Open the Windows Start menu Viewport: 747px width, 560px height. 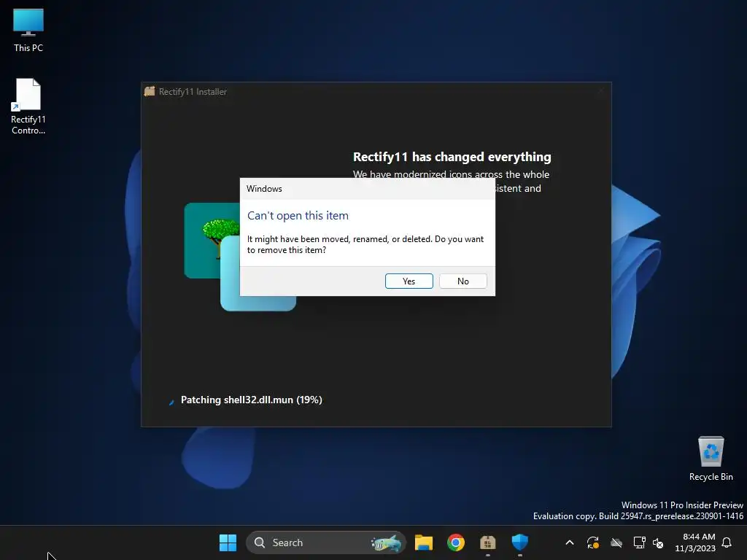tap(228, 542)
